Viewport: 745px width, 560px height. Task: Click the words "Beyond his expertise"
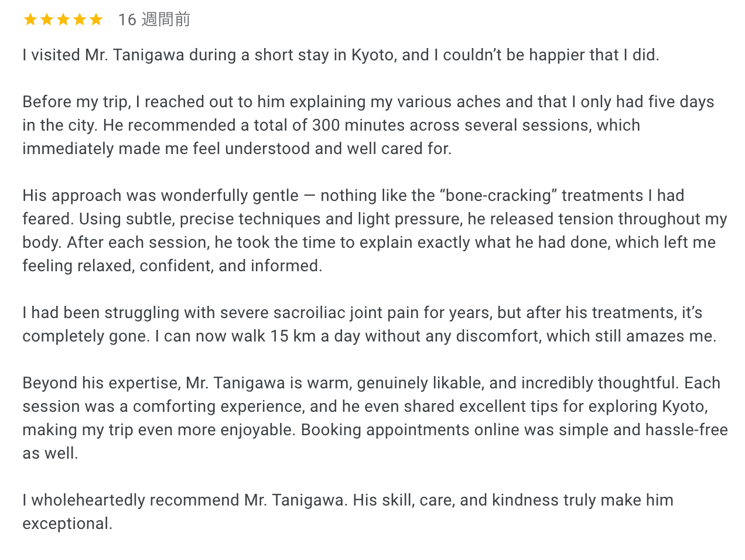click(x=101, y=383)
